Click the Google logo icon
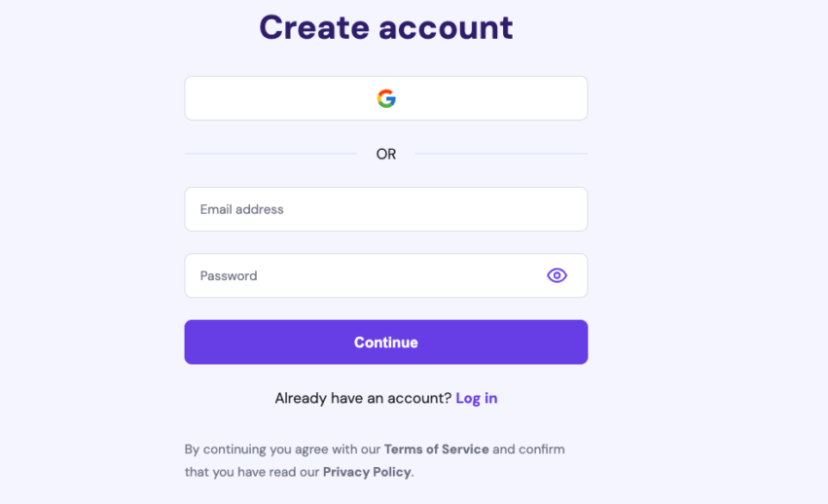This screenshot has width=828, height=504. [x=386, y=98]
